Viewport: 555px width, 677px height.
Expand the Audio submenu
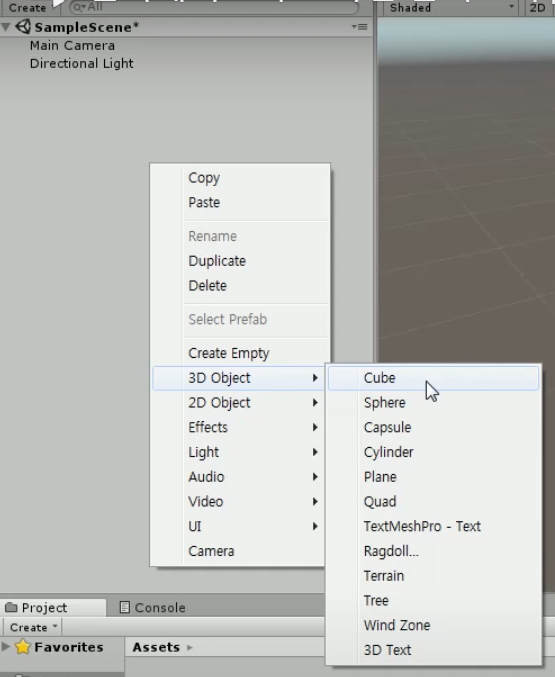pos(240,477)
